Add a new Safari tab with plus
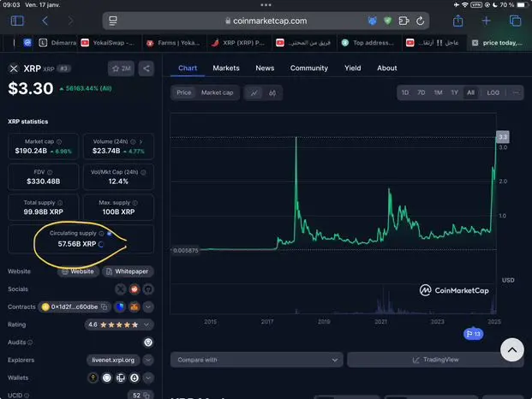 point(487,21)
